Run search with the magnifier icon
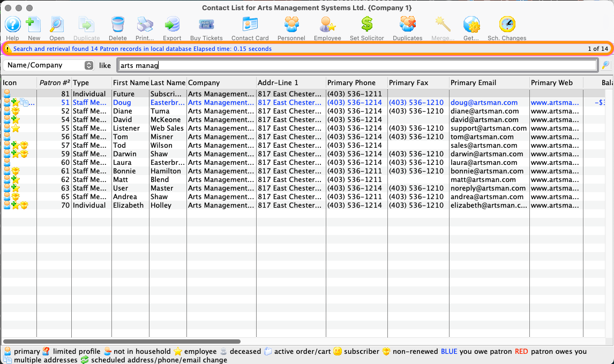 (606, 65)
